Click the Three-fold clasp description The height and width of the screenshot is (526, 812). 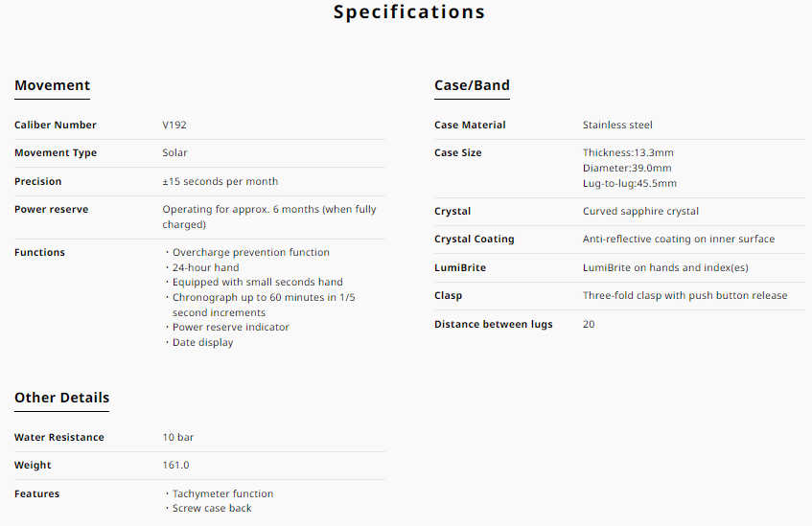(x=684, y=296)
